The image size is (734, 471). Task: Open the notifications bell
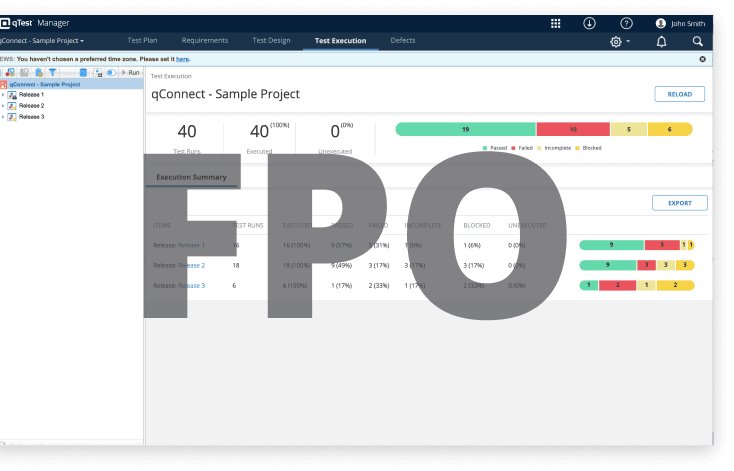(661, 42)
